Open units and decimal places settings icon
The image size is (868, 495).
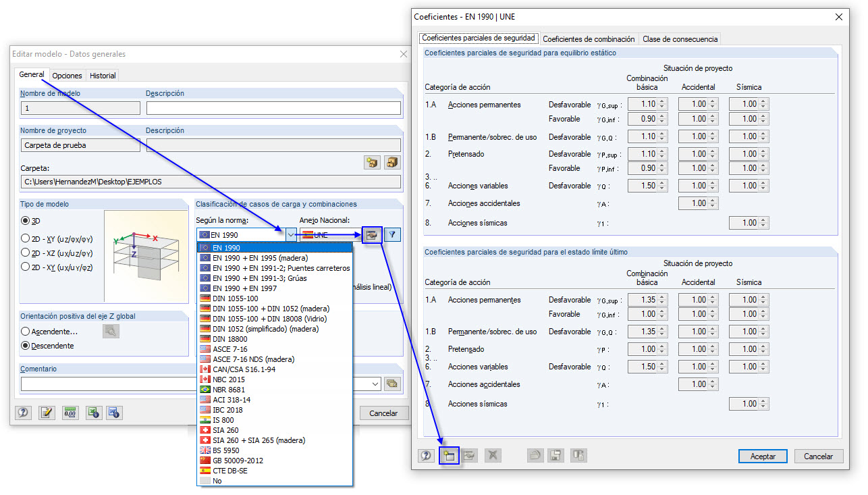[70, 413]
